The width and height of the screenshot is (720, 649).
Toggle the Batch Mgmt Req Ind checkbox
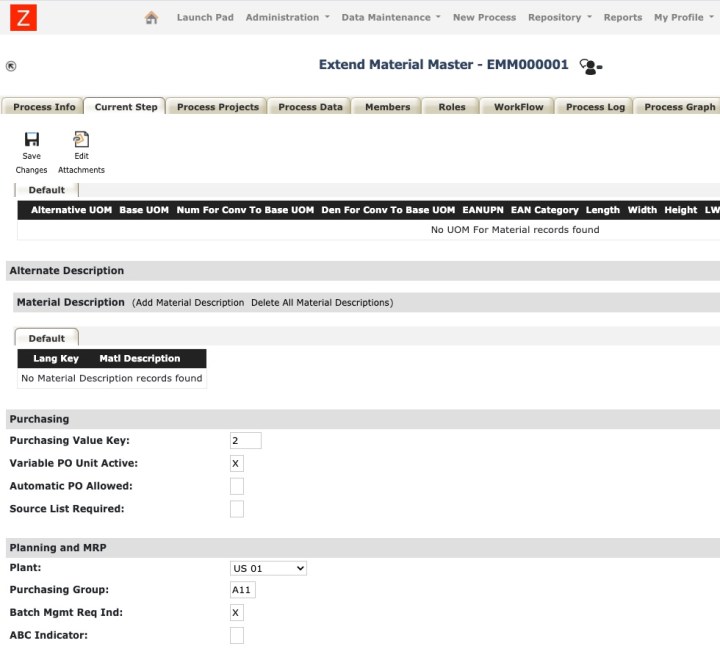236,612
